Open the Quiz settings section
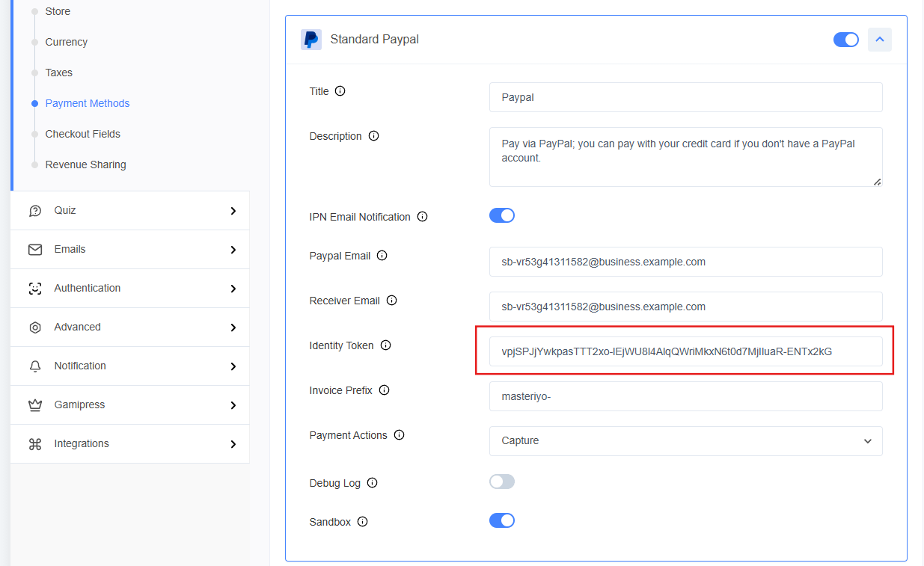 pyautogui.click(x=130, y=211)
